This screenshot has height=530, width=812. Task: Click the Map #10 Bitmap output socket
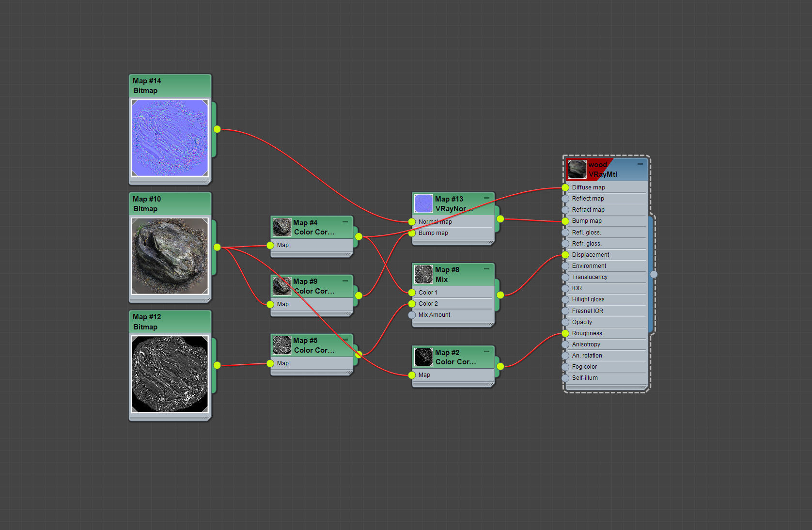pos(217,247)
